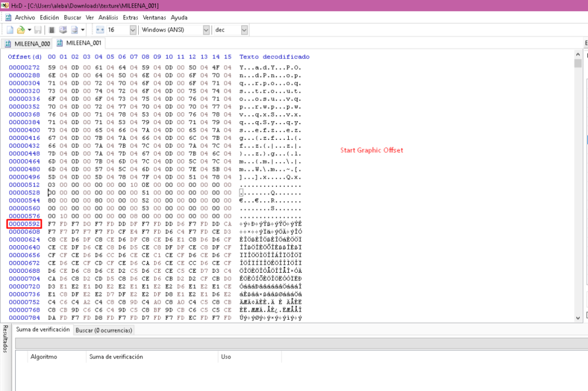
Task: Click the Suma de verificación column header
Action: coord(116,356)
